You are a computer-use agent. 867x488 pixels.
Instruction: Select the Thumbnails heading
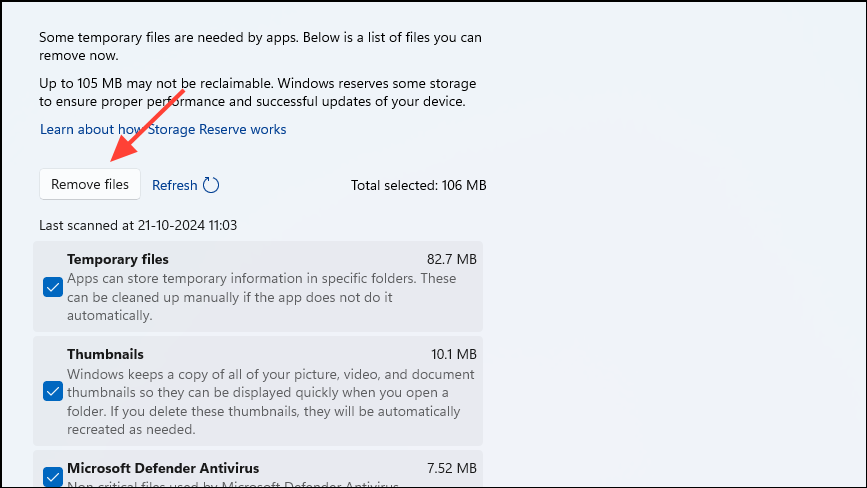coord(105,354)
